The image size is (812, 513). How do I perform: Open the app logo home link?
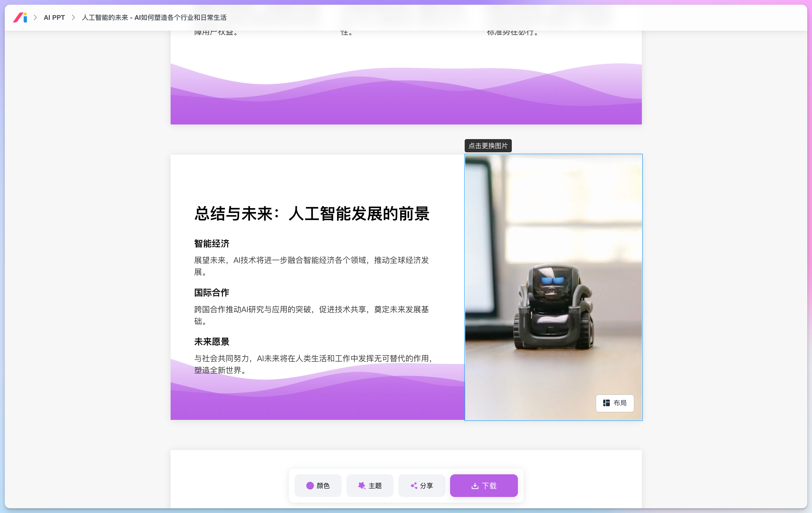click(x=20, y=17)
